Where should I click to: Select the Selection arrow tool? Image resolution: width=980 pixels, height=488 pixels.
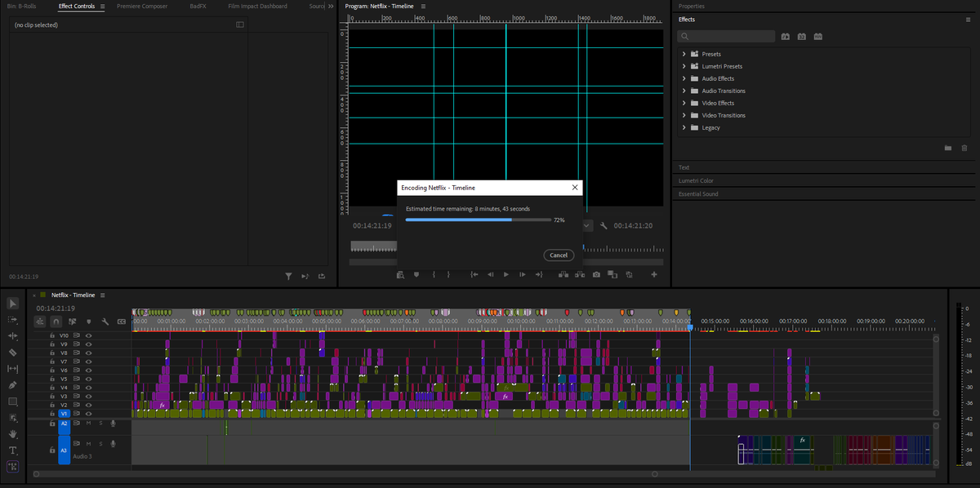click(13, 303)
